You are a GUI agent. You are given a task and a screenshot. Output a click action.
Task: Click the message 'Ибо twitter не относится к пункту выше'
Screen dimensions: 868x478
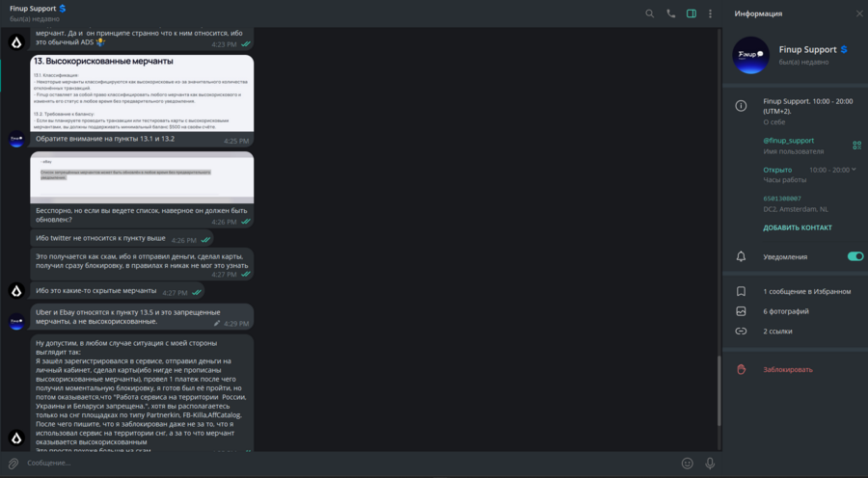tap(122, 238)
